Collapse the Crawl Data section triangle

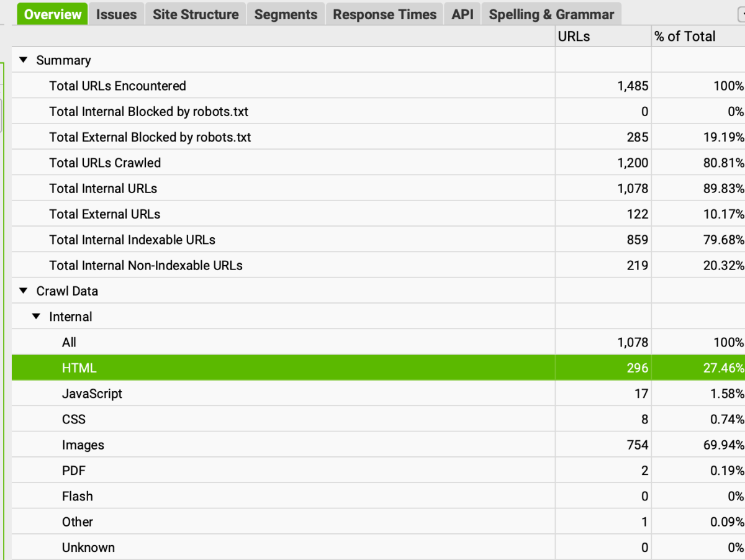pos(24,291)
